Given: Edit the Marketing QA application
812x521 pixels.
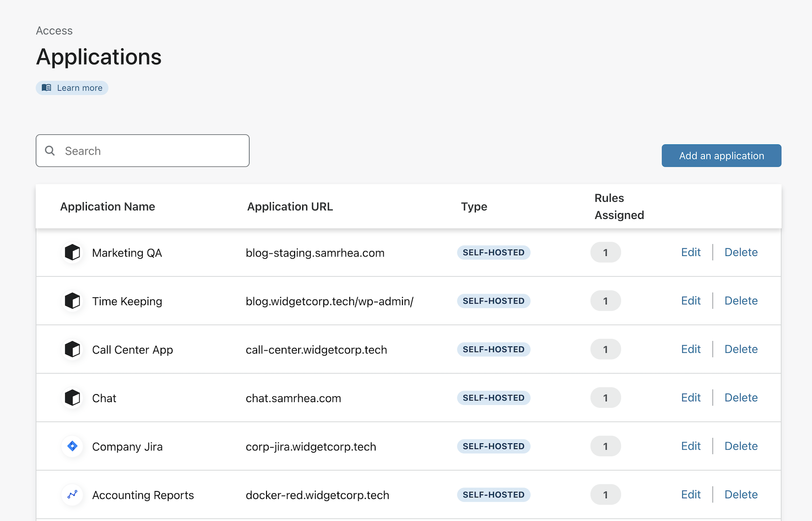Looking at the screenshot, I should (x=691, y=252).
